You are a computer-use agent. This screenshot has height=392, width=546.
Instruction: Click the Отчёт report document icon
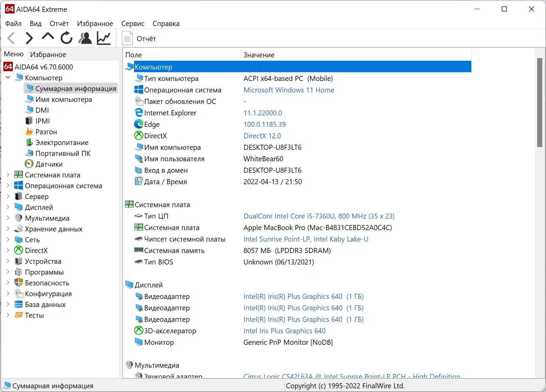click(127, 38)
